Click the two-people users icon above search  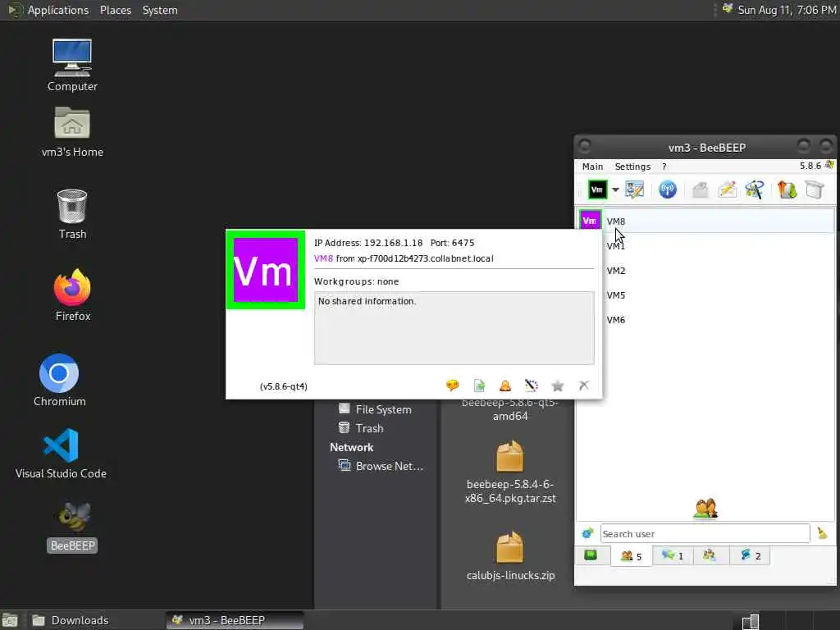705,508
